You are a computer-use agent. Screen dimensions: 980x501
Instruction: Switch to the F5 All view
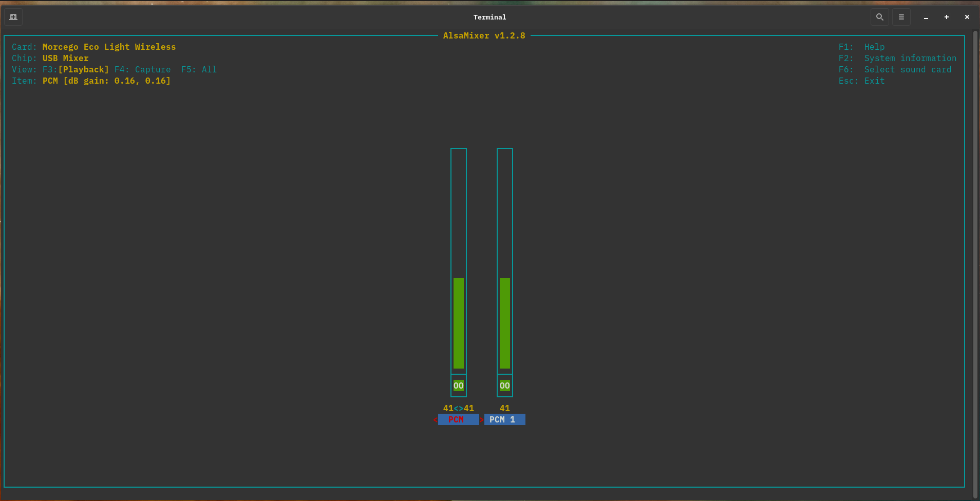(x=199, y=69)
